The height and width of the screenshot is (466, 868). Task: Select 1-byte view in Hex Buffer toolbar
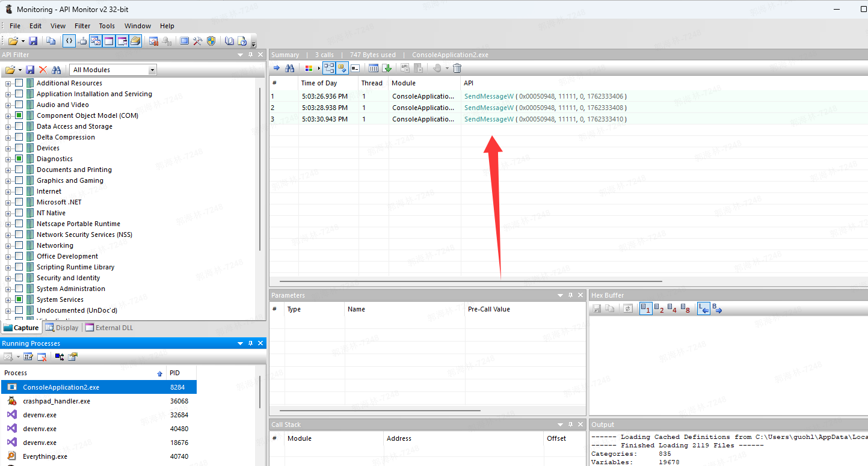point(646,308)
